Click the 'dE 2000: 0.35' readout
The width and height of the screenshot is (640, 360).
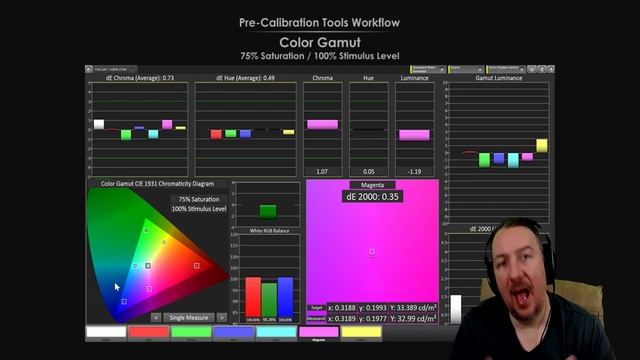point(372,197)
